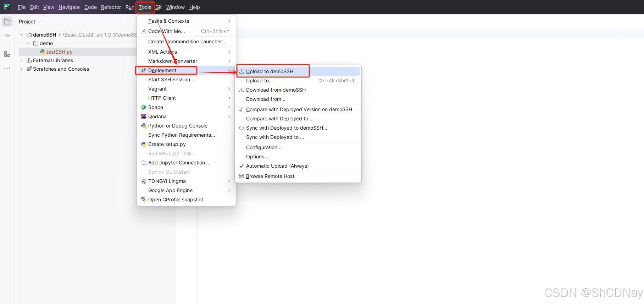This screenshot has width=644, height=304.
Task: Open the Run menu
Action: click(x=130, y=7)
